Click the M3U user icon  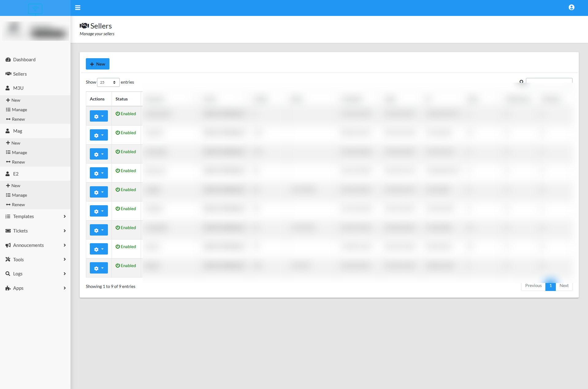[x=8, y=88]
